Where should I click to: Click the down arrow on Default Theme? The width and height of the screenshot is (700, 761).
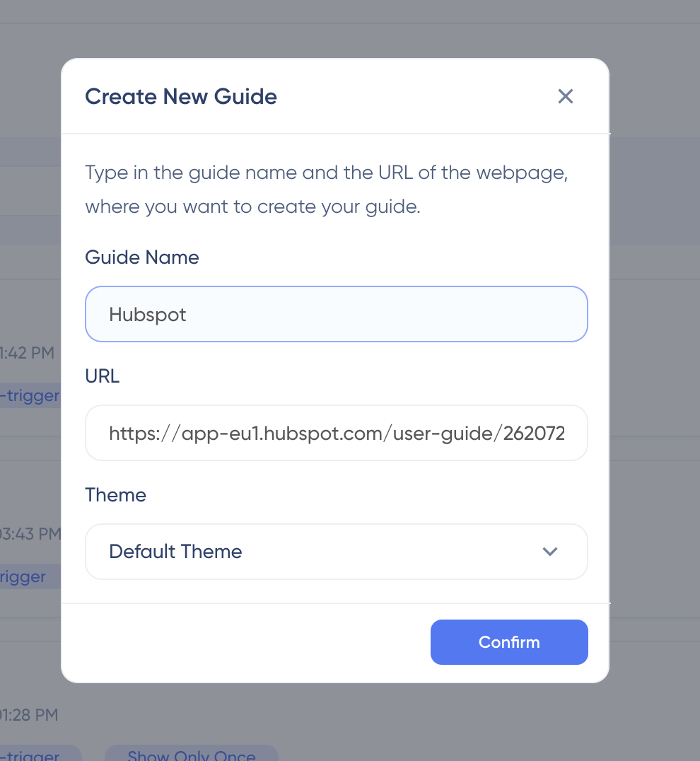pyautogui.click(x=549, y=552)
